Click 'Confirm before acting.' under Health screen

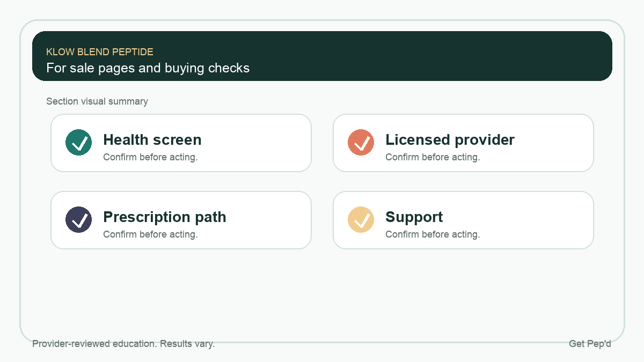(150, 157)
